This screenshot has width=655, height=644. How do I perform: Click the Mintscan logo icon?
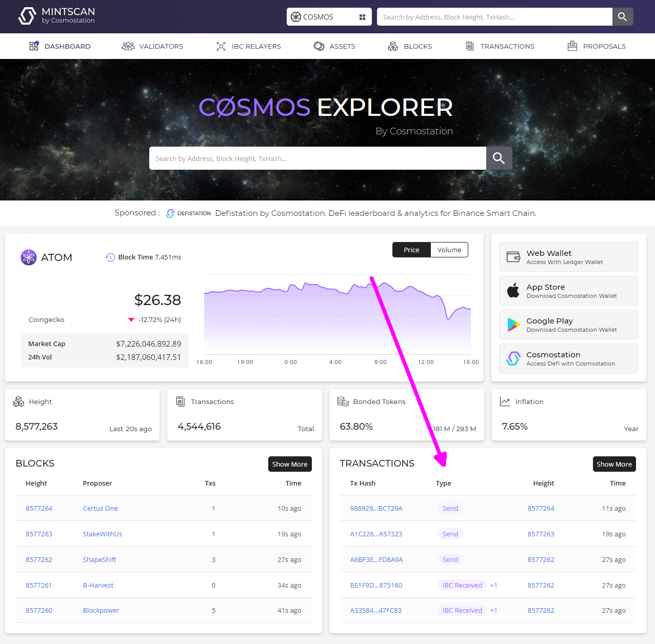[27, 16]
